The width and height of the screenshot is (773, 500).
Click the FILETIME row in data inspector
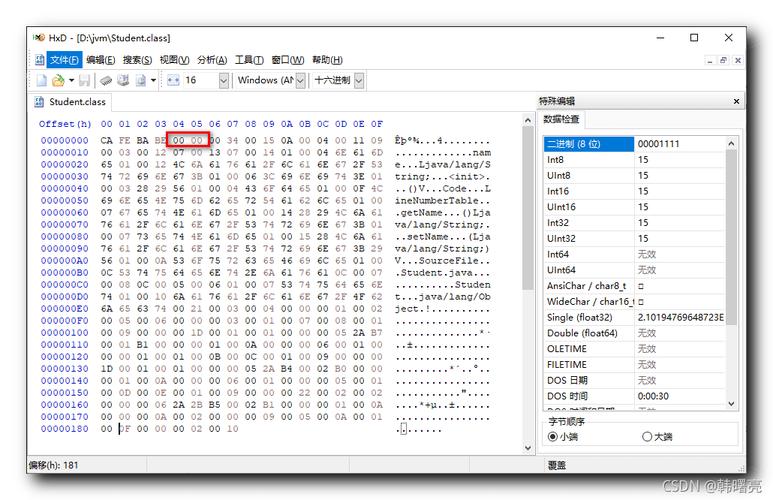[x=634, y=365]
